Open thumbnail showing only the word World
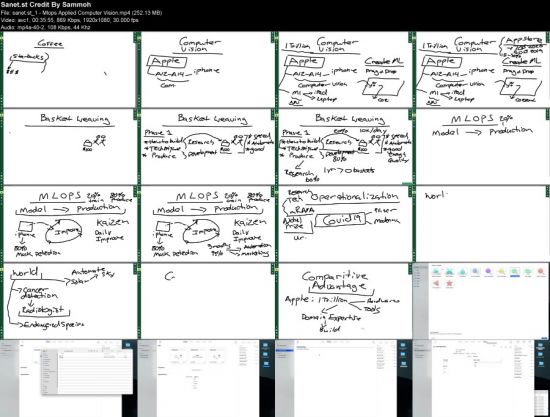550x417 pixels. click(x=481, y=224)
